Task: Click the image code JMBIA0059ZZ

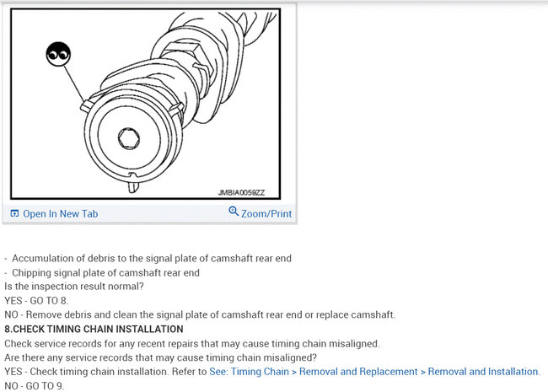Action: tap(241, 192)
